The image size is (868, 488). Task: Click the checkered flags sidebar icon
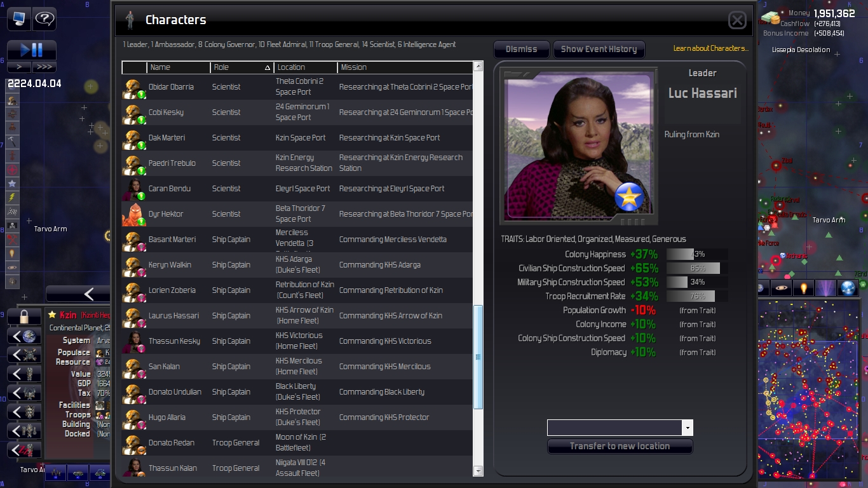(12, 212)
